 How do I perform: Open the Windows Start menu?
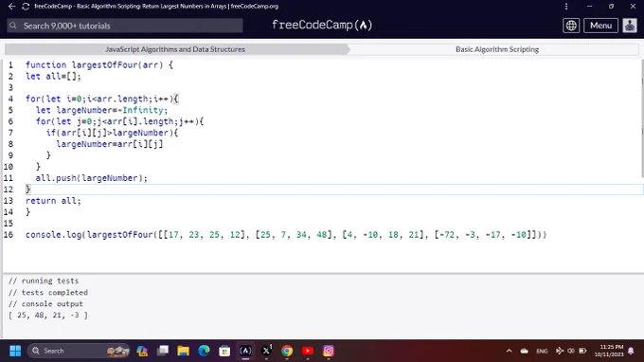click(x=15, y=351)
